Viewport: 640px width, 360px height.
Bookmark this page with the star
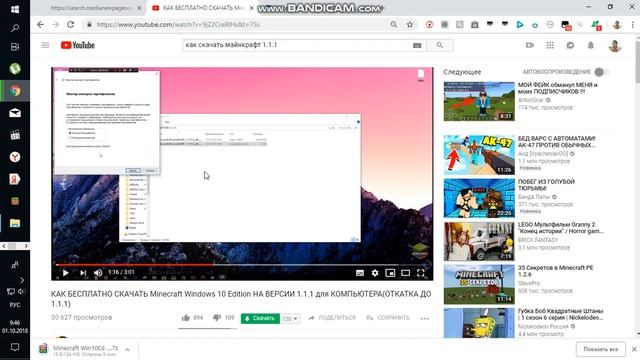pos(409,25)
